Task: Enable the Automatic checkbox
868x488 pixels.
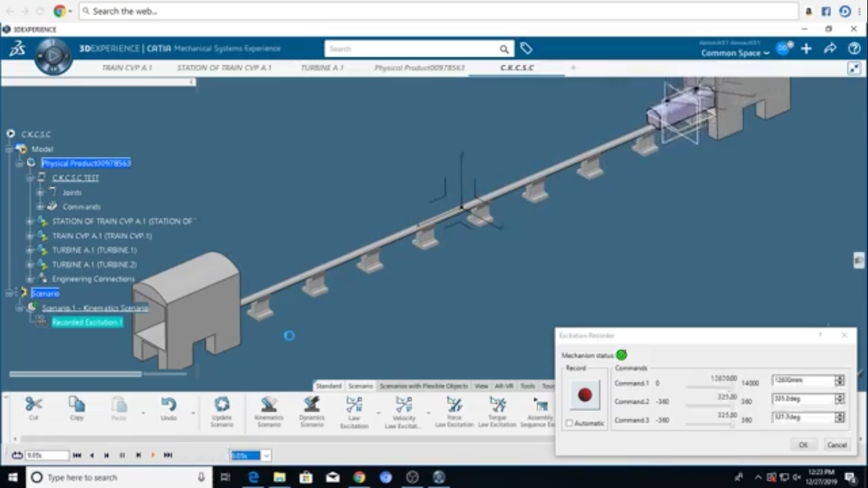Action: coord(569,423)
